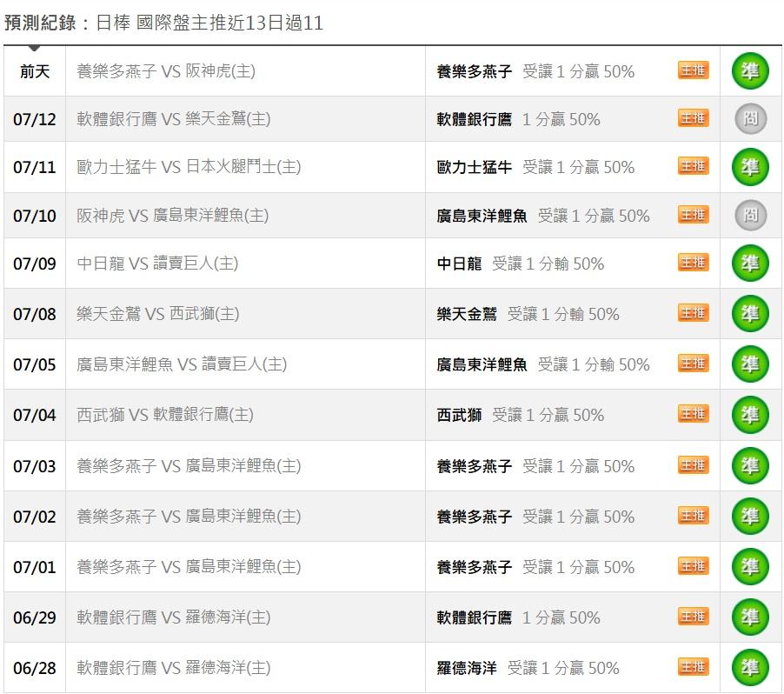Click the orange 主推 badge for 06/29
The width and height of the screenshot is (784, 694).
[694, 617]
